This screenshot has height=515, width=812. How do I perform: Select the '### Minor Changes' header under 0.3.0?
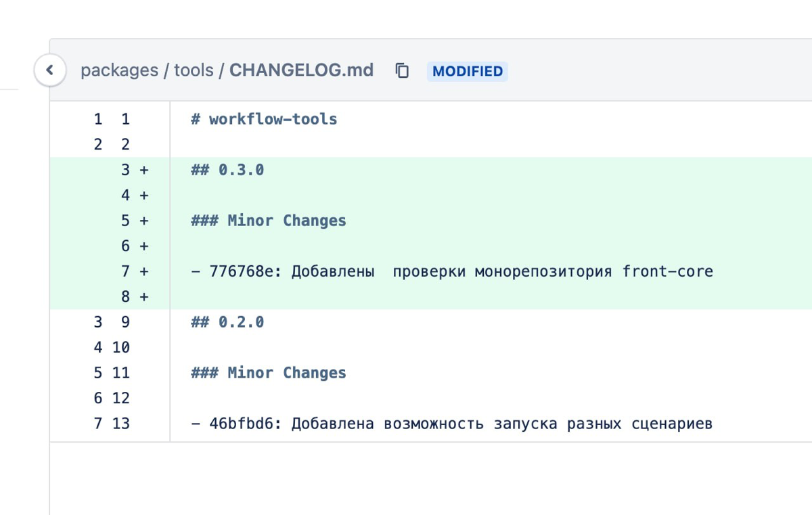tap(268, 220)
